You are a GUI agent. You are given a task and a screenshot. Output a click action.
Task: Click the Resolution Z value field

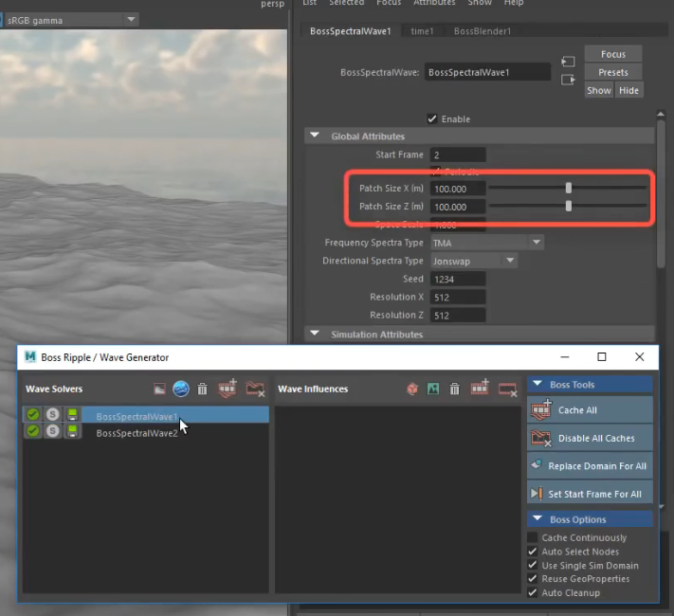coord(458,316)
